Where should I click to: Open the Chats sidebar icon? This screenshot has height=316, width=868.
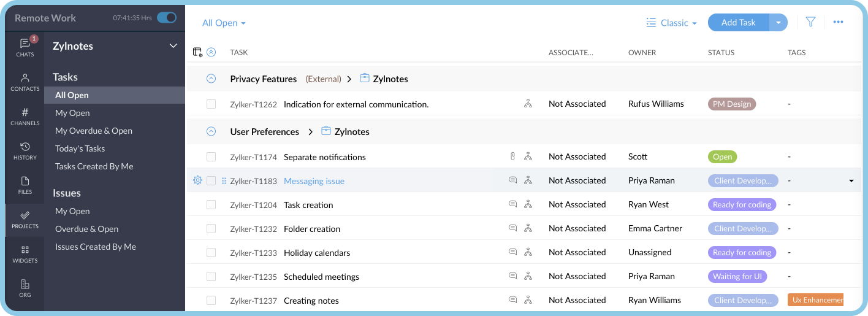[25, 47]
